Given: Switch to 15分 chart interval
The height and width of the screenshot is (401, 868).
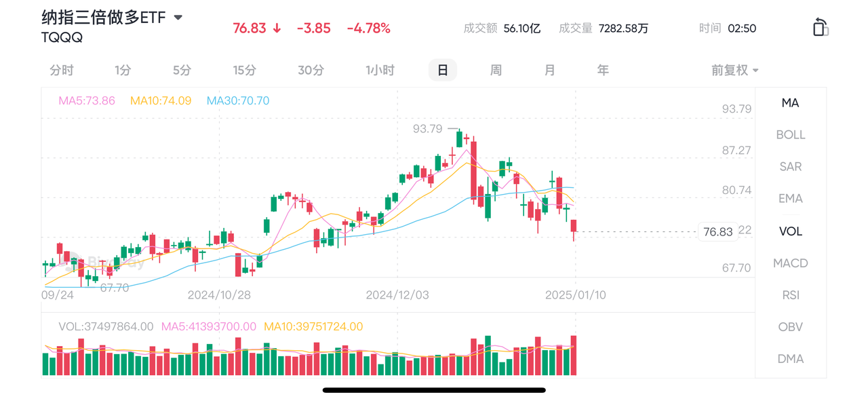Looking at the screenshot, I should pyautogui.click(x=245, y=71).
